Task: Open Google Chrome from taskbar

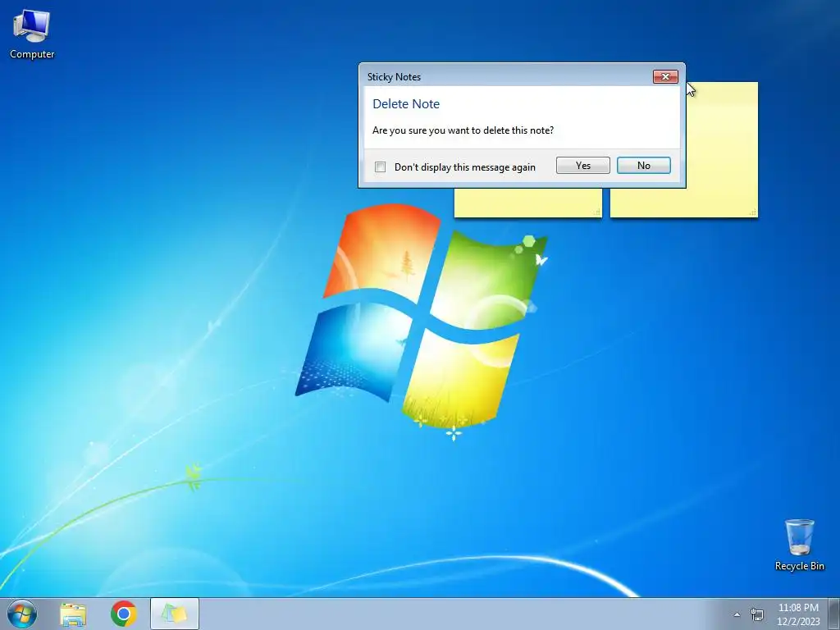Action: pos(124,614)
